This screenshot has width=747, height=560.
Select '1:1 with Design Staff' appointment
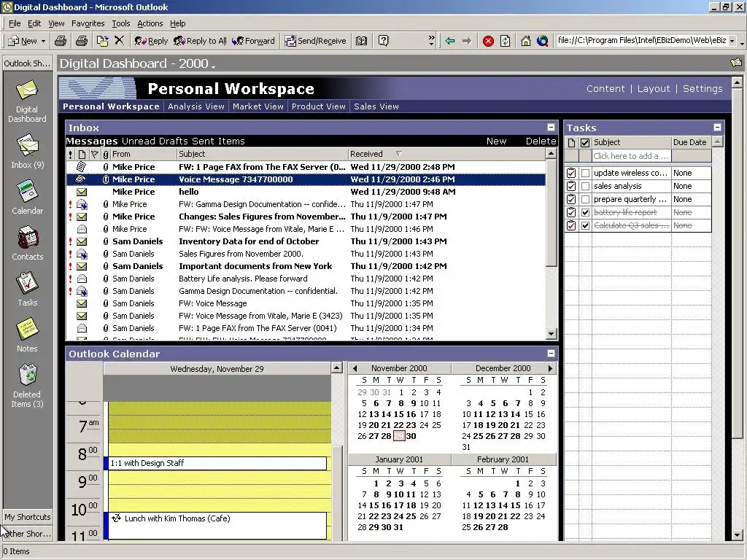coord(217,463)
